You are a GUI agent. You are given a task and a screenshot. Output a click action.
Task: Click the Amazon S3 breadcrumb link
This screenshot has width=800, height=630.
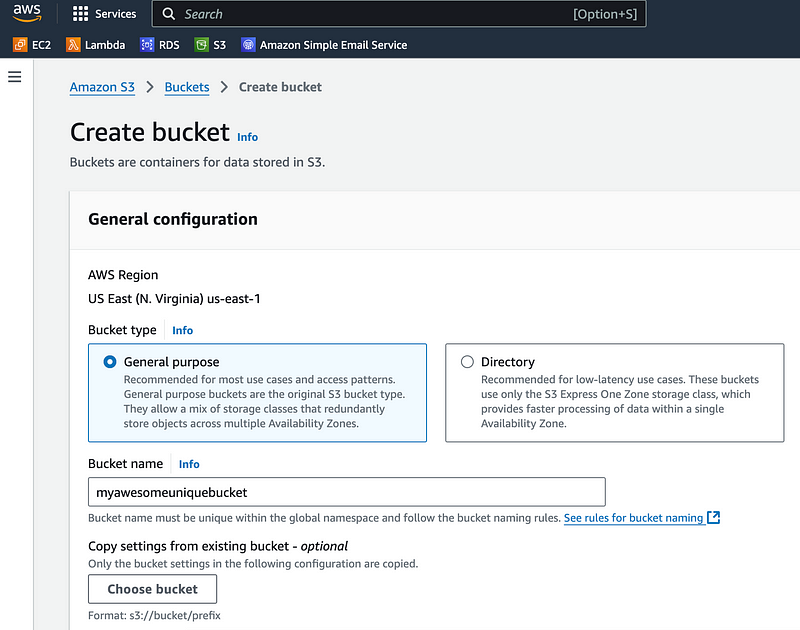click(102, 87)
